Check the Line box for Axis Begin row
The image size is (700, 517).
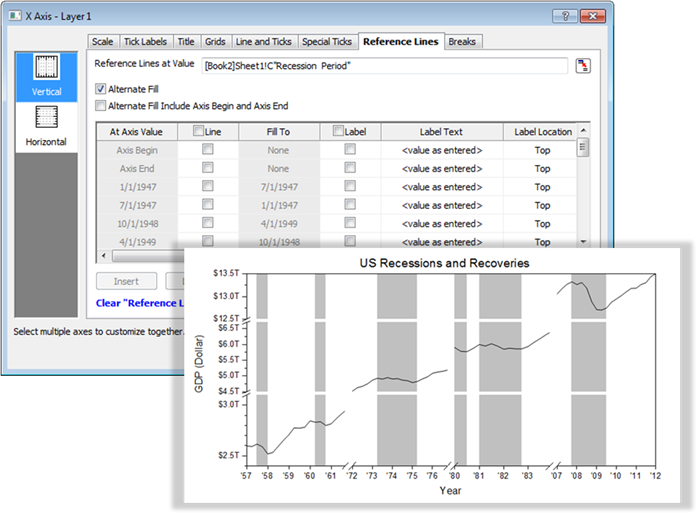point(207,150)
